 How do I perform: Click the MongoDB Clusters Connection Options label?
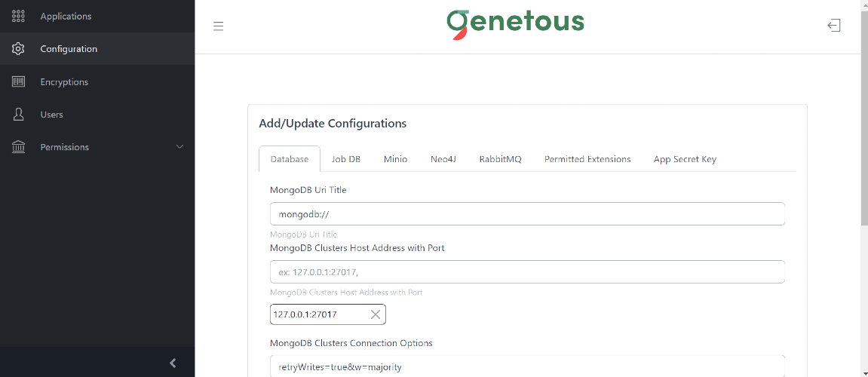(351, 342)
